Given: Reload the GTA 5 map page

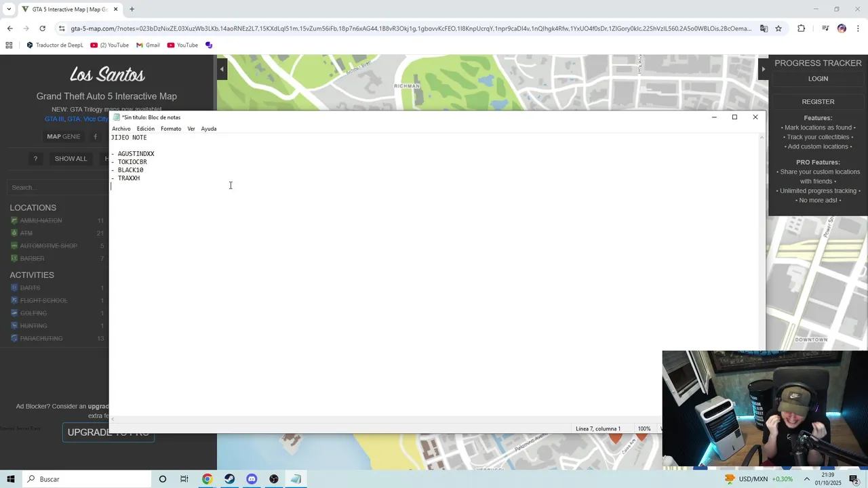Looking at the screenshot, I should click(42, 28).
